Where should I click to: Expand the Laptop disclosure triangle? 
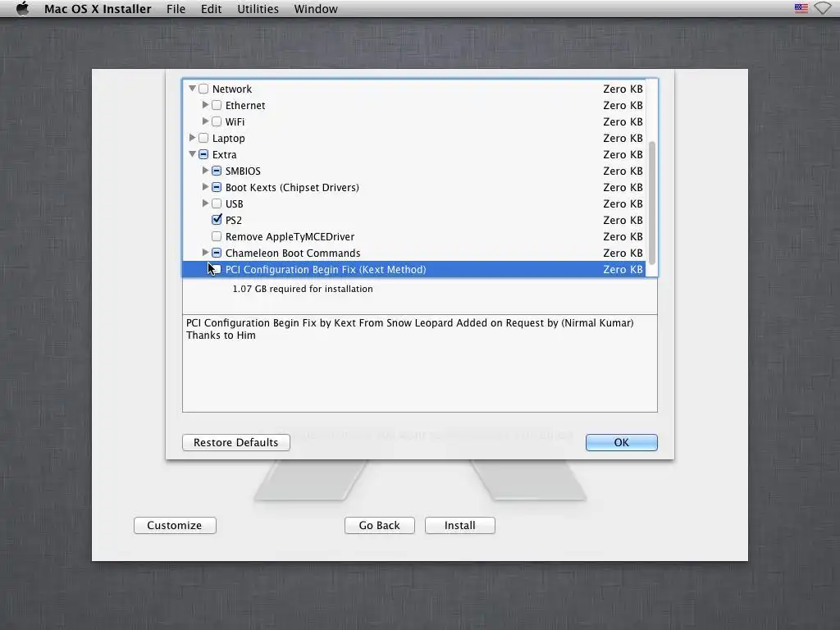click(x=192, y=138)
